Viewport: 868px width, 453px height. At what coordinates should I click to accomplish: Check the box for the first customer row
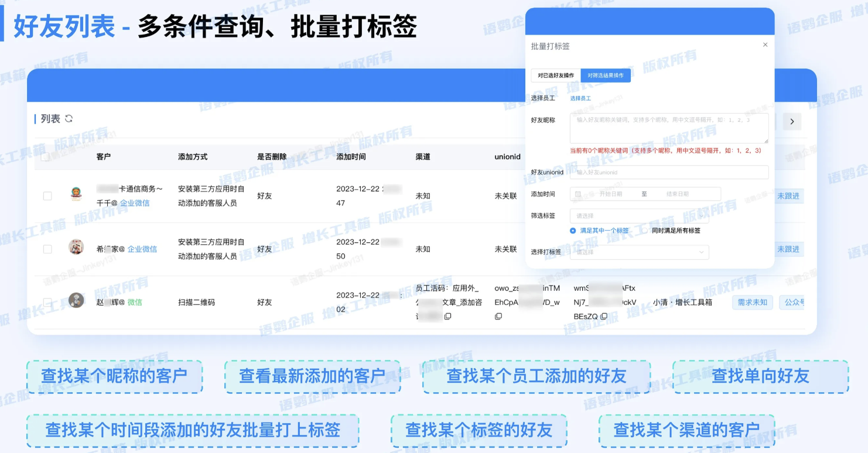(47, 196)
